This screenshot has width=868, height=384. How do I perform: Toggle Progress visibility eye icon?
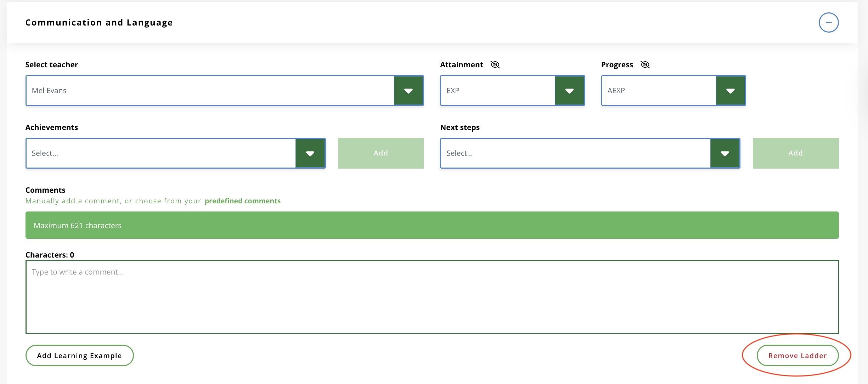645,64
